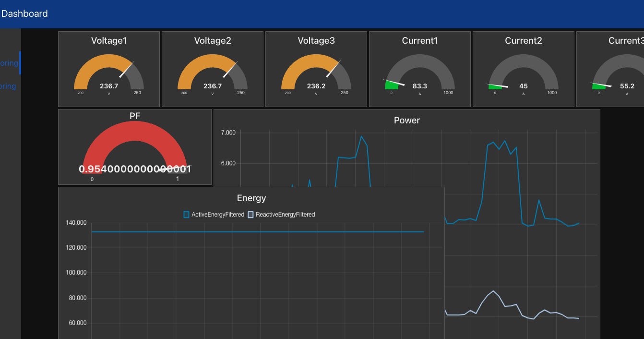Click the Power chart title
Image resolution: width=644 pixels, height=339 pixels.
click(407, 121)
